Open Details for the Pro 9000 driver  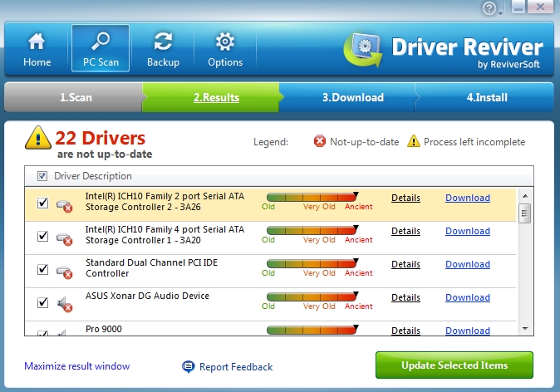click(405, 331)
